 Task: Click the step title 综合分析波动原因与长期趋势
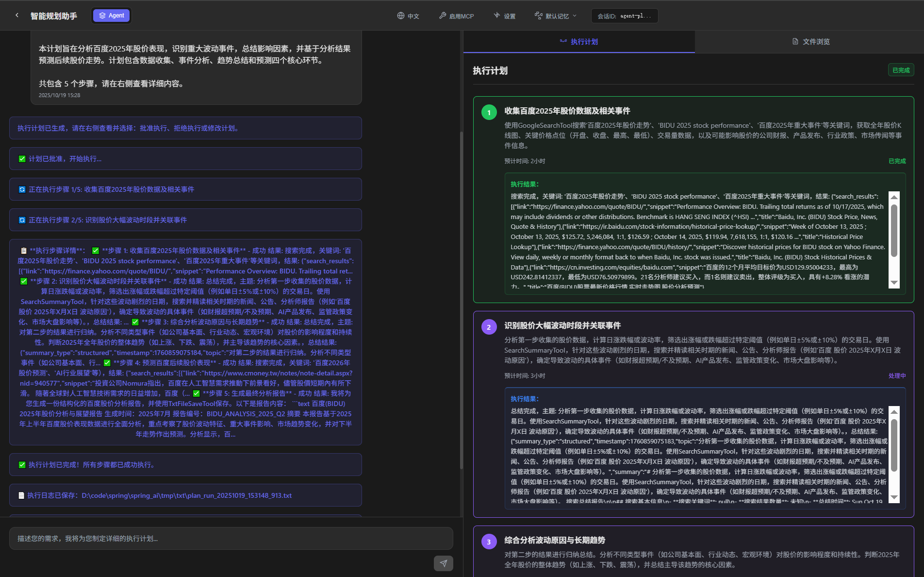[555, 540]
